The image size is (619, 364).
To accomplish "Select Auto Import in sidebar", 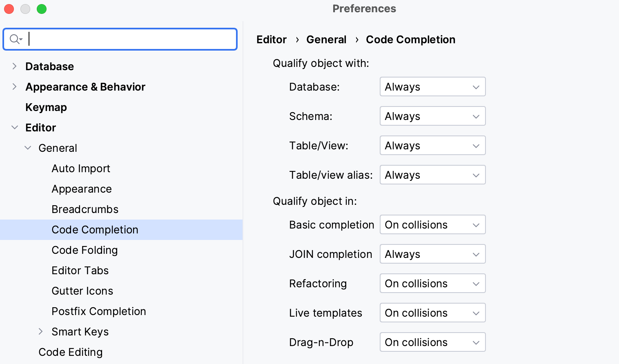I will (x=81, y=169).
